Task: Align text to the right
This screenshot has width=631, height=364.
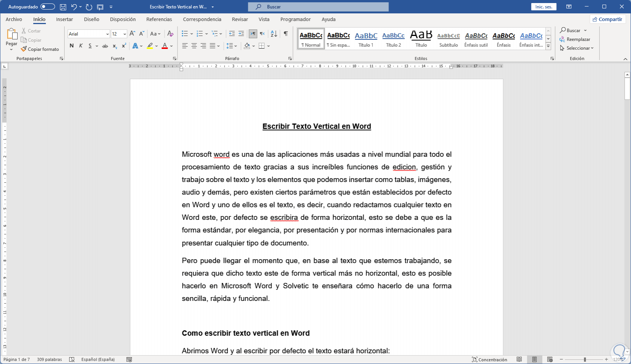Action: click(x=203, y=46)
